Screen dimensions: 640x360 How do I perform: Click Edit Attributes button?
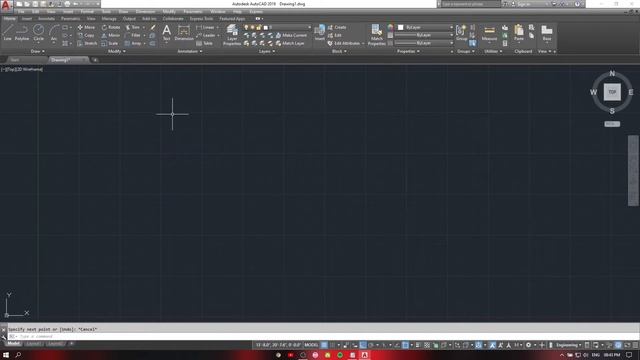click(x=344, y=43)
